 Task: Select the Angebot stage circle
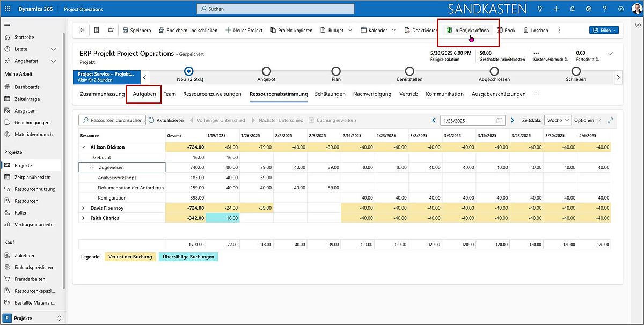coord(266,70)
